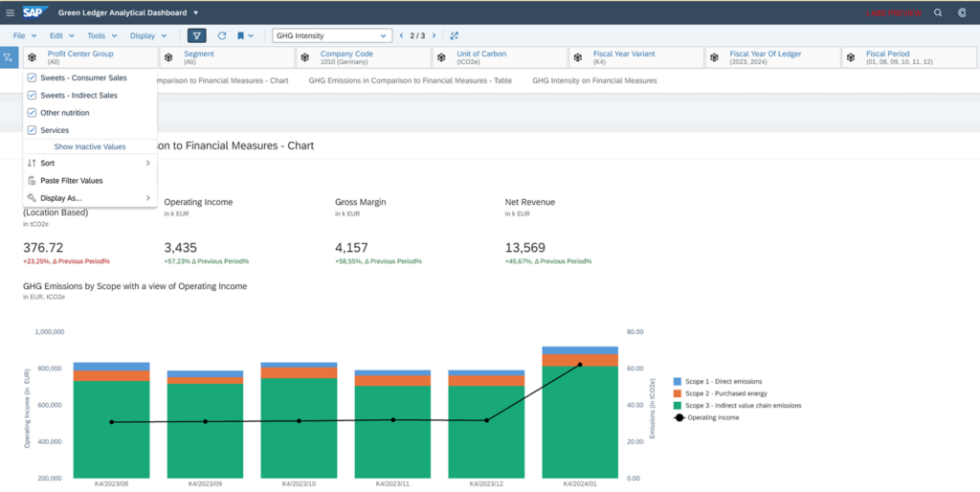
Task: Uncheck Sweets - Consumer Sales checkbox
Action: coord(33,78)
